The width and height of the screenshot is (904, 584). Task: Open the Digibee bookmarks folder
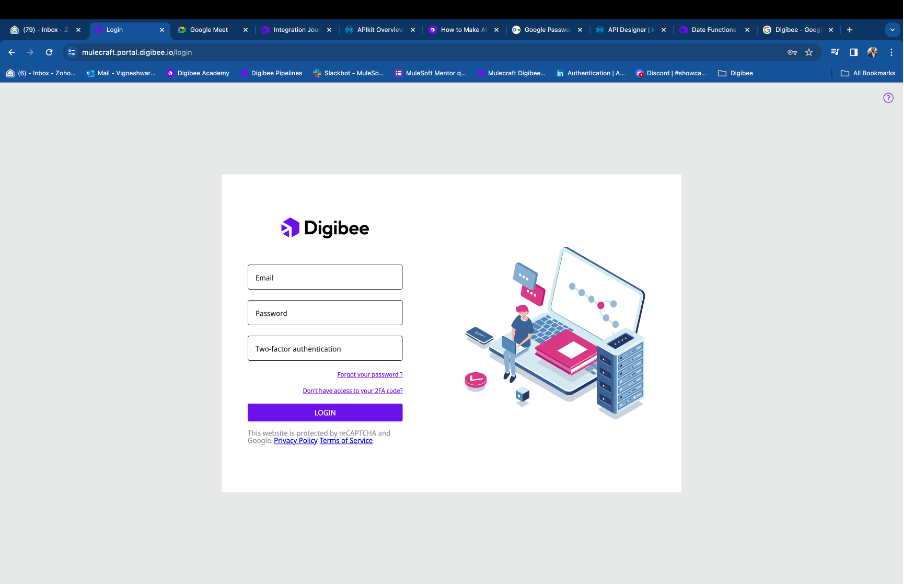tap(735, 73)
